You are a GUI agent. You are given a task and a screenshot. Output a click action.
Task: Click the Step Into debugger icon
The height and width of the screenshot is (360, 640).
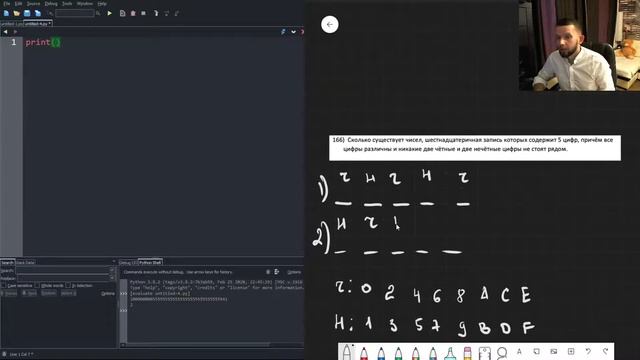[156, 13]
